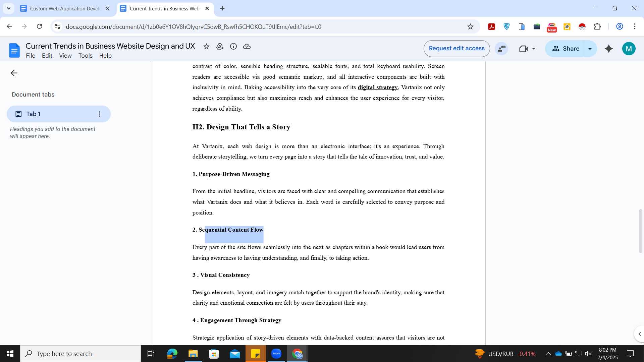This screenshot has width=644, height=362.
Task: Open the tab search dropdown
Action: tap(9, 8)
